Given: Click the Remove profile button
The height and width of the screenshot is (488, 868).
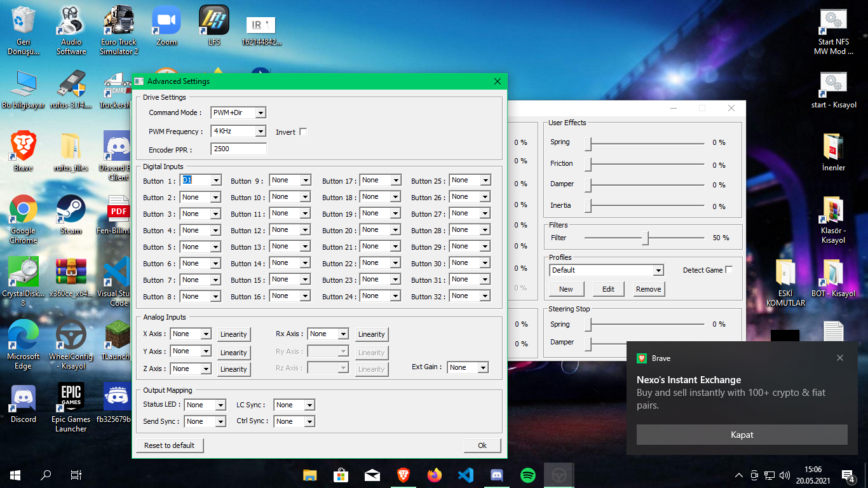Looking at the screenshot, I should (x=648, y=289).
